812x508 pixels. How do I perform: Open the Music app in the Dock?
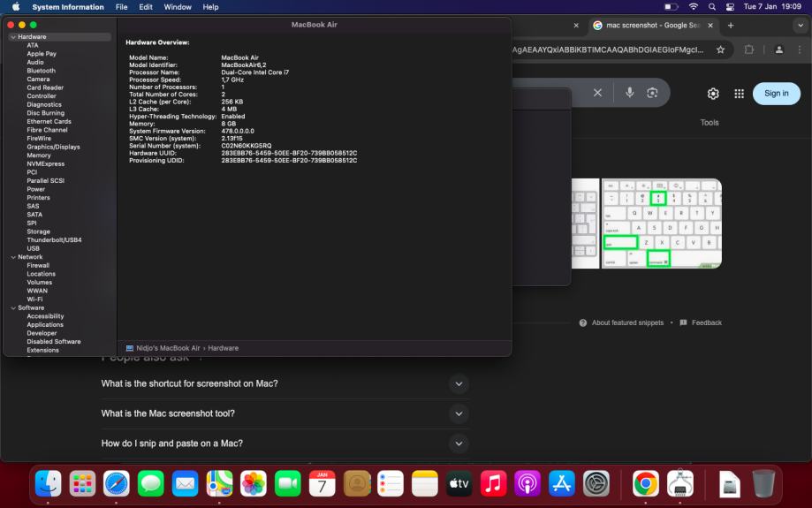pos(492,483)
